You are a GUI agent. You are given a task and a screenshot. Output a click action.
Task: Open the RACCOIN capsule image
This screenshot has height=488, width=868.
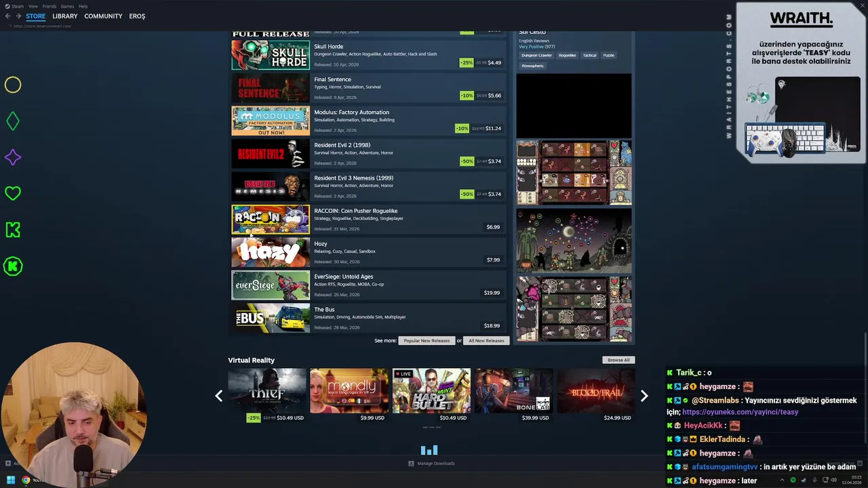[x=271, y=220]
